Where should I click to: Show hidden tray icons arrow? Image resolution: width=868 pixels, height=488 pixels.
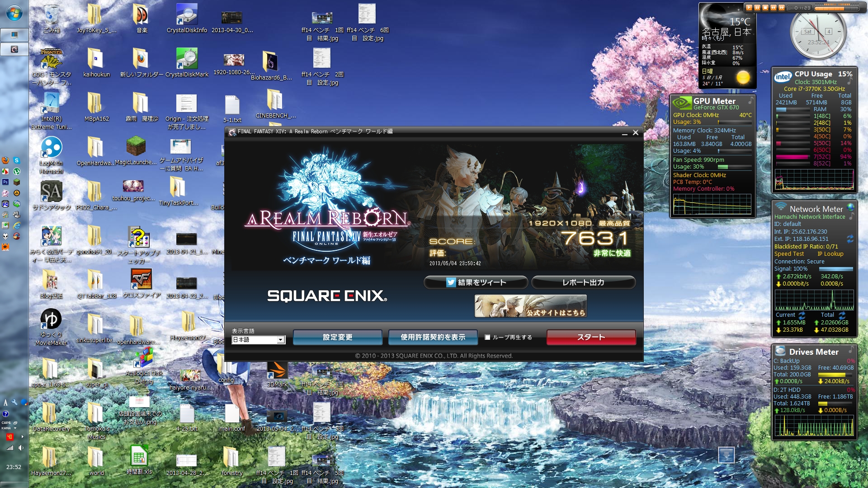[x=22, y=437]
